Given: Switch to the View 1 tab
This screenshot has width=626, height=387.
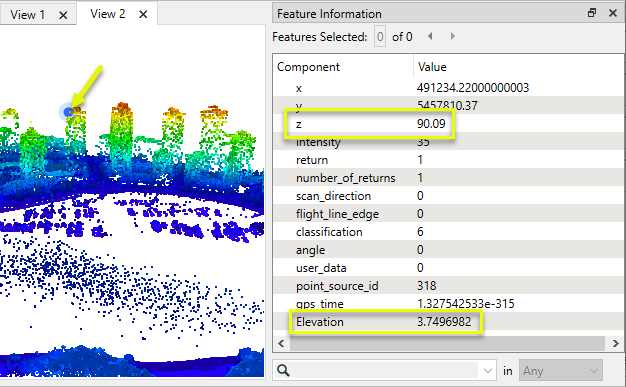Looking at the screenshot, I should click(x=28, y=15).
